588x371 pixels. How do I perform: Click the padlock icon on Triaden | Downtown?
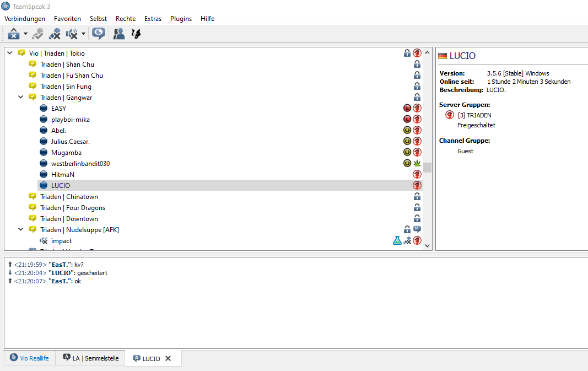coord(417,218)
